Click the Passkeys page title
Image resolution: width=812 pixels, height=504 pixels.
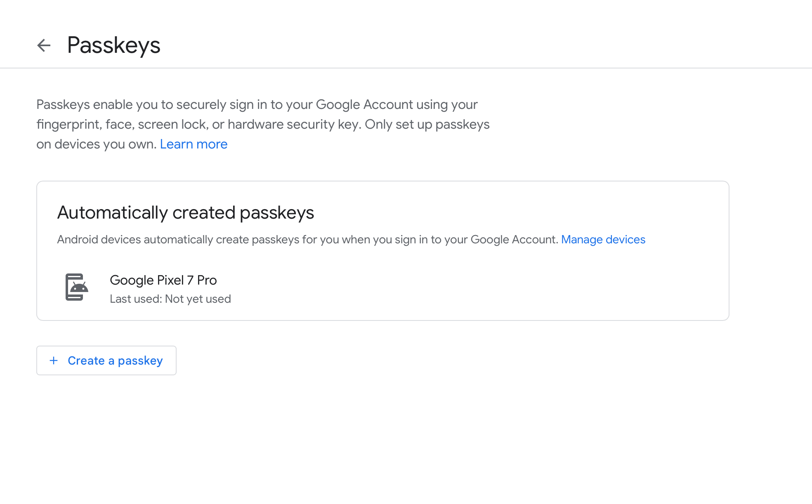(x=114, y=45)
